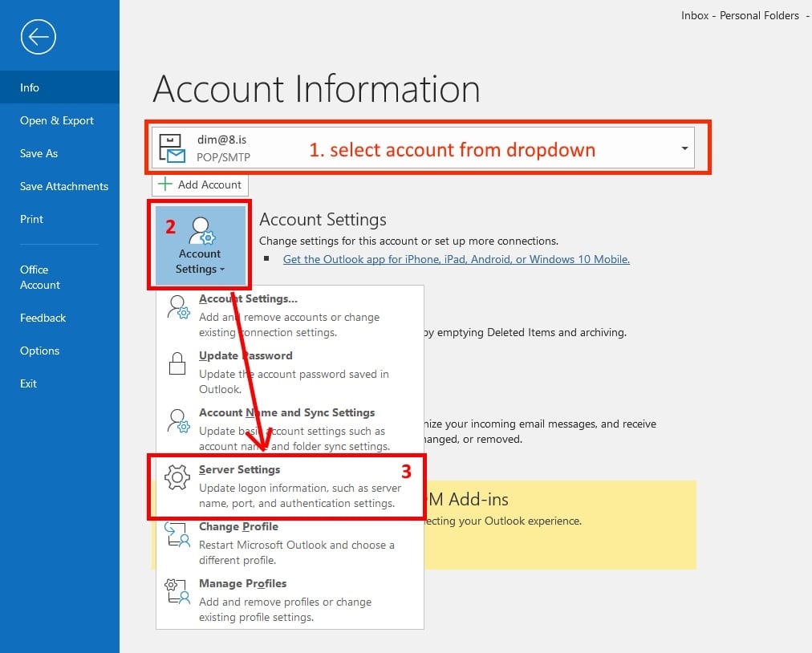Choose Manage Profiles menu entry
Screen dimensions: 812x653
click(x=290, y=599)
